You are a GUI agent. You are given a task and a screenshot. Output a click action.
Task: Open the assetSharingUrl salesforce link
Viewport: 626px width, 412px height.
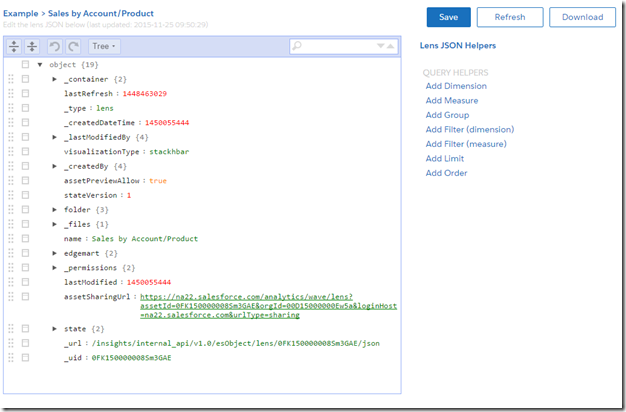click(268, 306)
